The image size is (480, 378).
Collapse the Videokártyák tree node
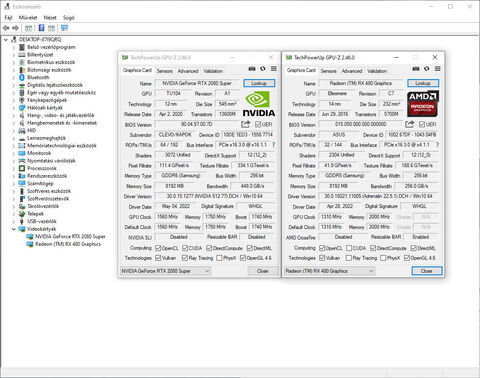pos(13,229)
